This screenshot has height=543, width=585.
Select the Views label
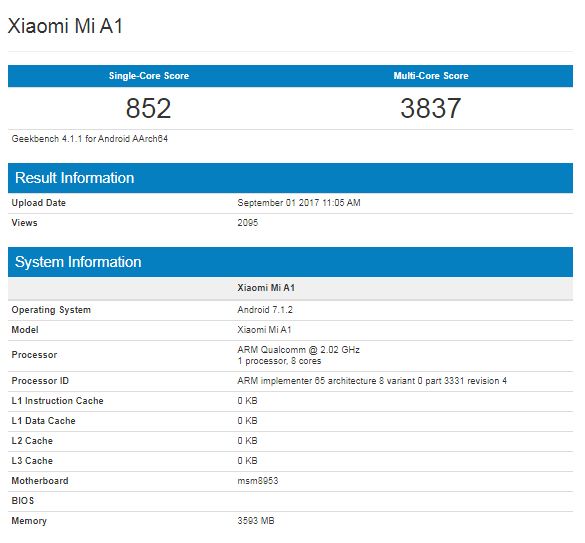coord(25,223)
